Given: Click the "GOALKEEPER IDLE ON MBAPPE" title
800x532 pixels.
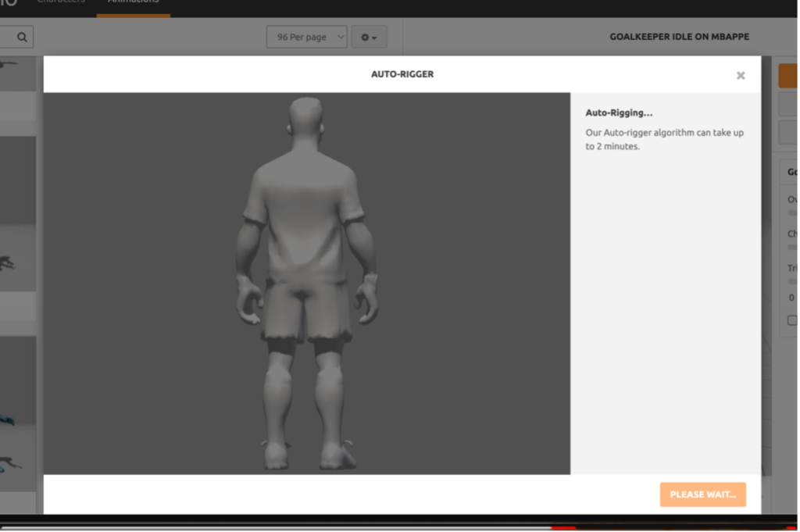Looking at the screenshot, I should (679, 36).
